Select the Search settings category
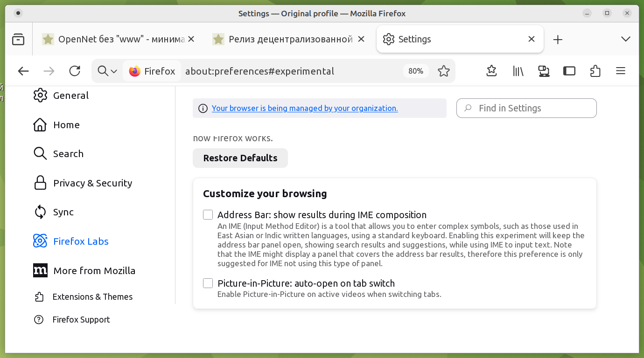 68,154
